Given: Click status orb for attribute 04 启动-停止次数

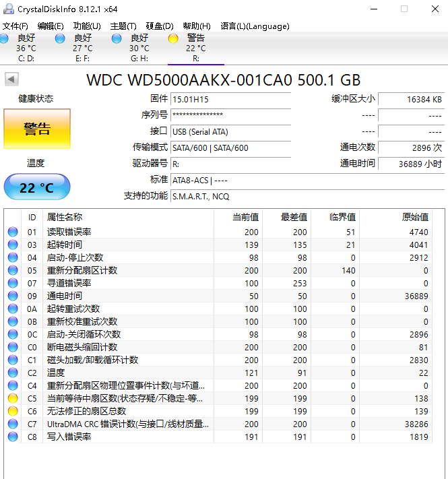Looking at the screenshot, I should 13,257.
